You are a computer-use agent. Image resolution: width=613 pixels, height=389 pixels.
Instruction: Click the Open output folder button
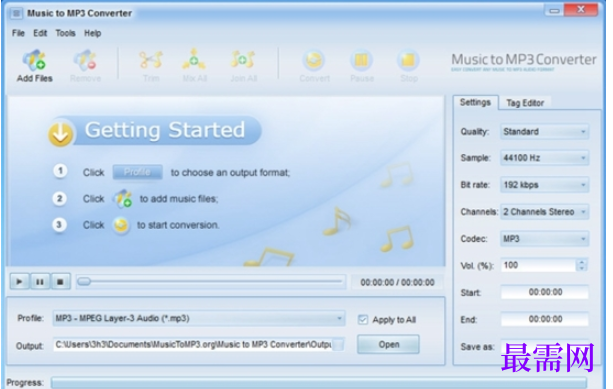[389, 344]
